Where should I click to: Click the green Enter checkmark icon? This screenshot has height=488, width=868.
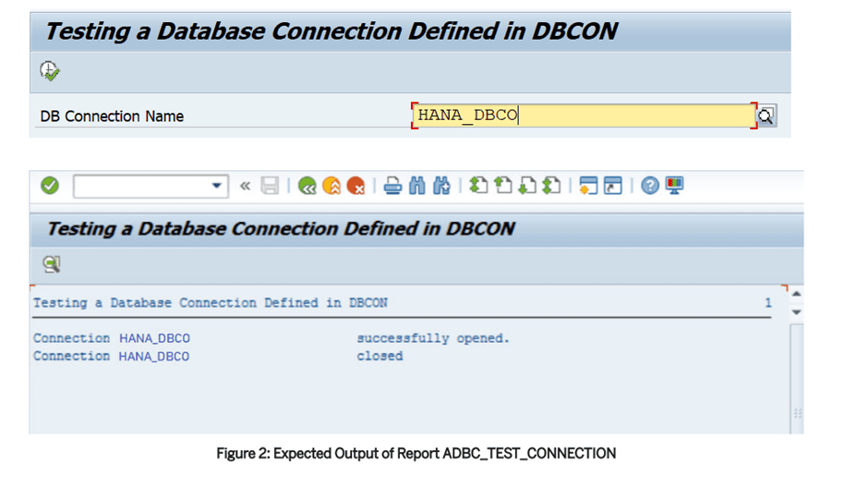[50, 186]
